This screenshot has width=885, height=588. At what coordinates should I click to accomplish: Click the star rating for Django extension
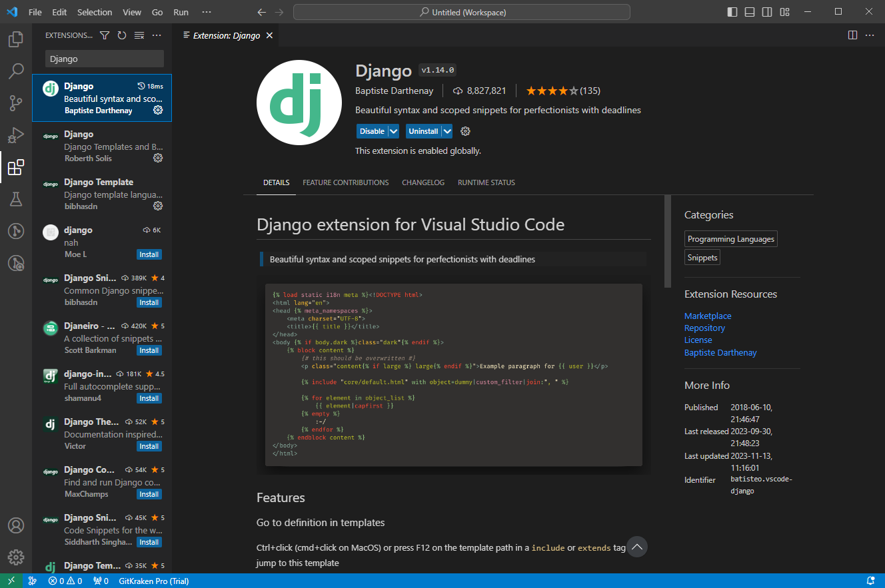click(563, 91)
